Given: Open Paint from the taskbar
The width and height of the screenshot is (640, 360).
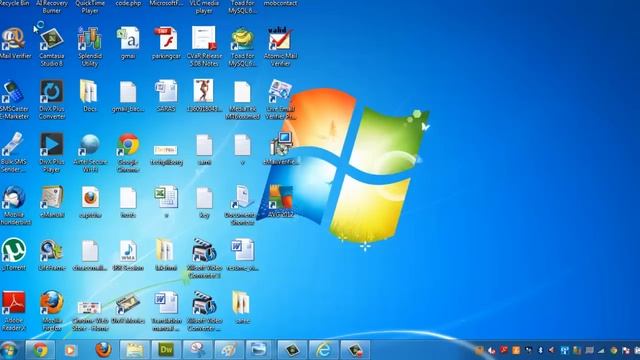Looking at the screenshot, I should pos(229,350).
